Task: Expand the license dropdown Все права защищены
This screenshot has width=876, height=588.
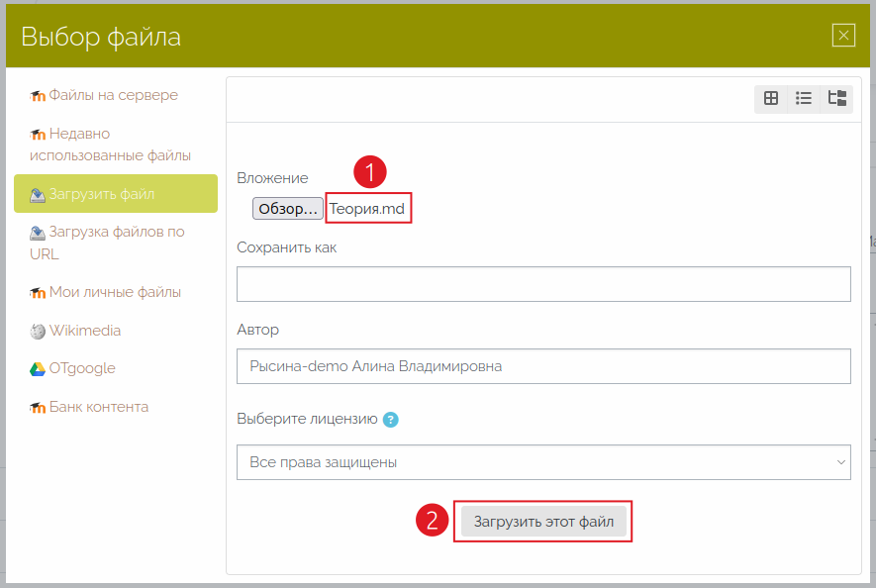Action: tap(543, 462)
